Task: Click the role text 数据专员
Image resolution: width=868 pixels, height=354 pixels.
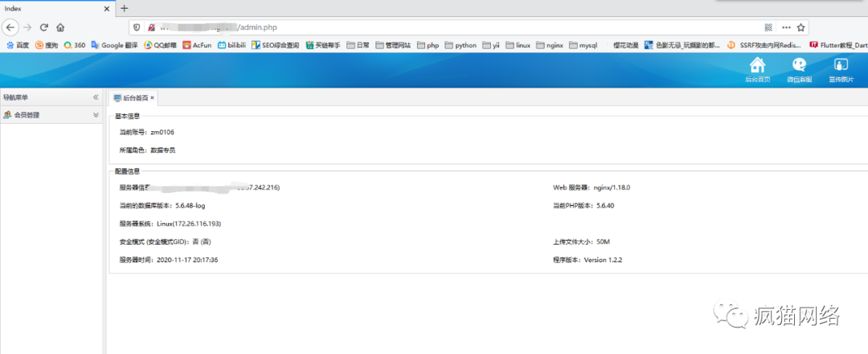Action: 162,150
